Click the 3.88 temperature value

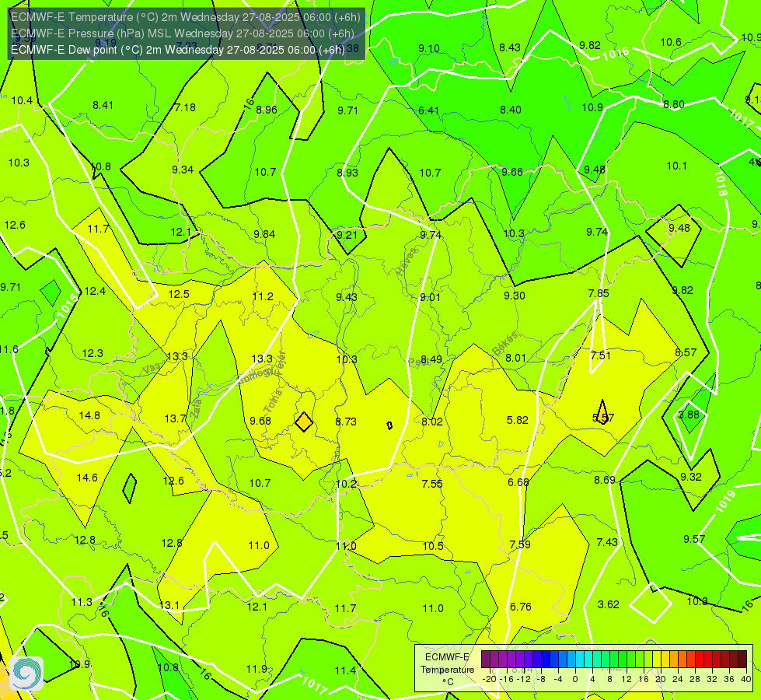(689, 415)
